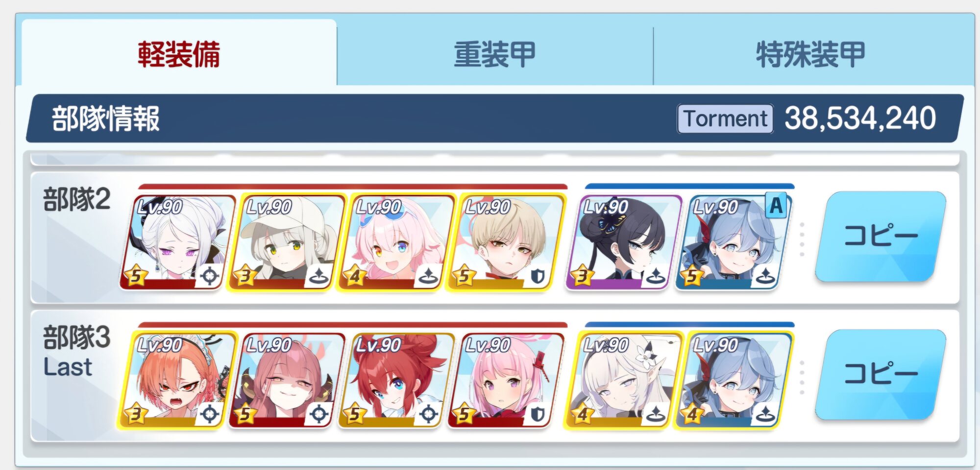Select the blonde bob student in 部隊2
The width and height of the screenshot is (980, 470).
pyautogui.click(x=506, y=242)
